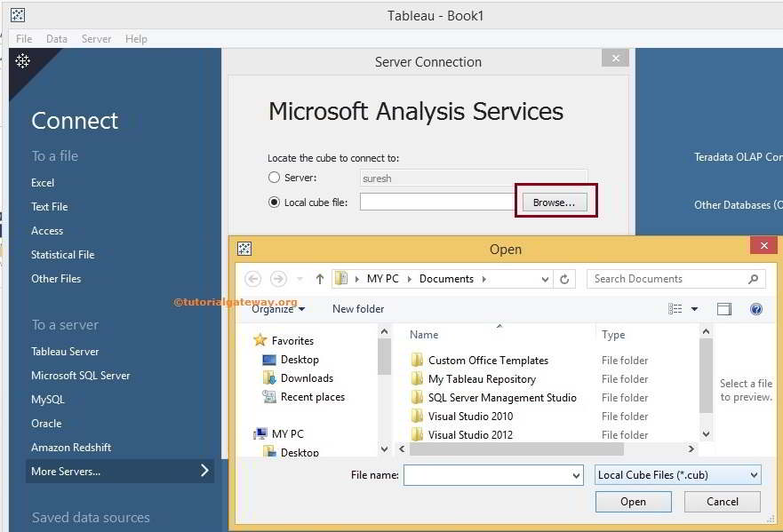Viewport: 783px width, 532px height.
Task: Toggle the preview pane icon
Action: coord(724,309)
